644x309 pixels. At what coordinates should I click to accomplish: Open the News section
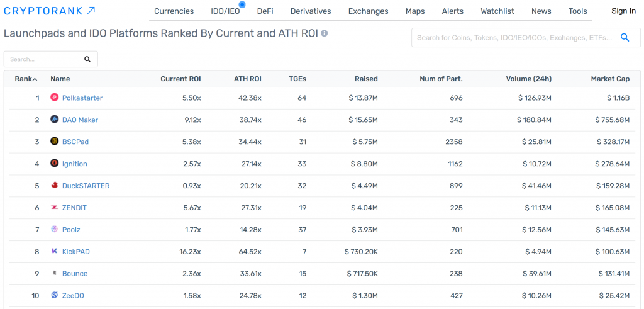coord(541,11)
